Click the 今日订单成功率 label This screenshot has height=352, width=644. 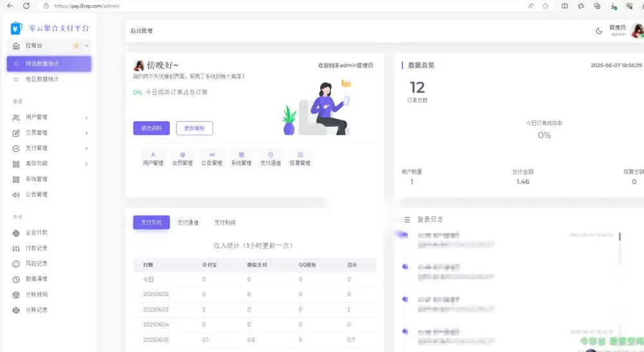pos(544,123)
